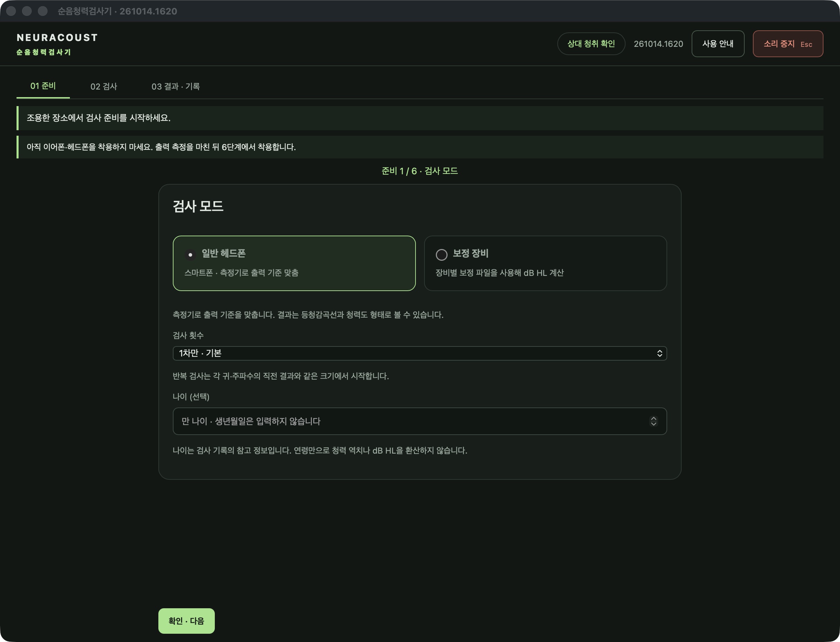Image resolution: width=840 pixels, height=642 pixels.
Task: Click the 아직 이어폰·헤드폰을 착용하지 마세요 notice
Action: pos(420,147)
